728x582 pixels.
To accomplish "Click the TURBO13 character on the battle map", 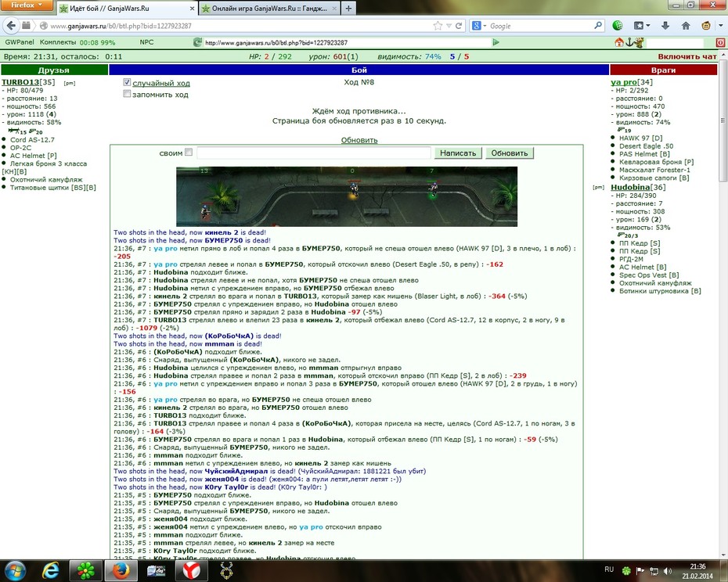I will click(205, 210).
